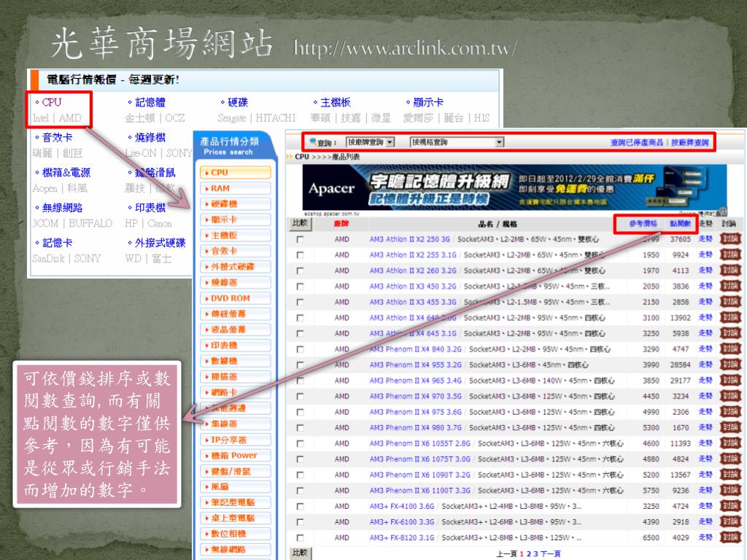Click the 討論 icon for Athlon II X2 250
The width and height of the screenshot is (747, 560).
coord(729,239)
